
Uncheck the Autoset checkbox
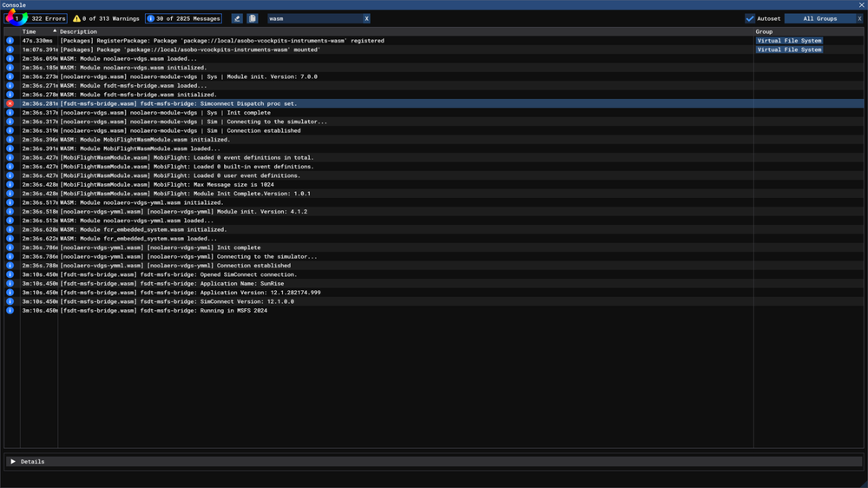tap(750, 18)
